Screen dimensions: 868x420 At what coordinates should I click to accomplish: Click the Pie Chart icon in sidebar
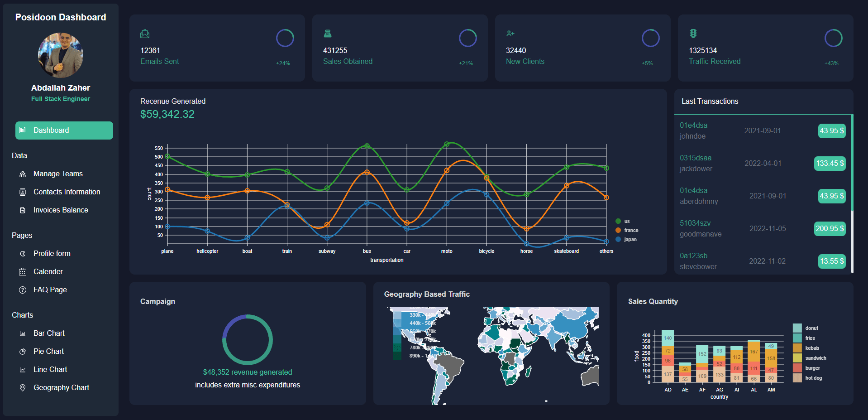[23, 352]
